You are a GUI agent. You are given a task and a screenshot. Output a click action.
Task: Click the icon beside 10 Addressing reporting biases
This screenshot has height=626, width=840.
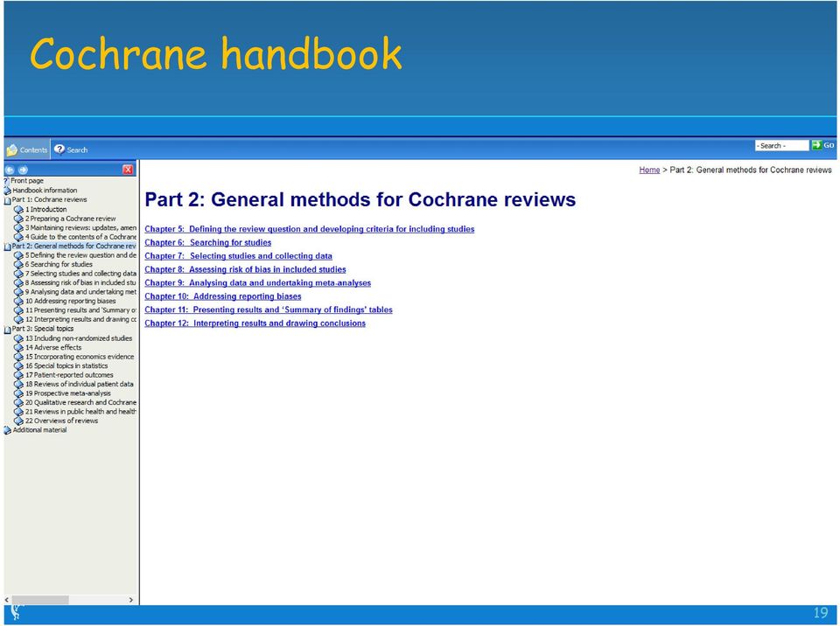tap(18, 301)
